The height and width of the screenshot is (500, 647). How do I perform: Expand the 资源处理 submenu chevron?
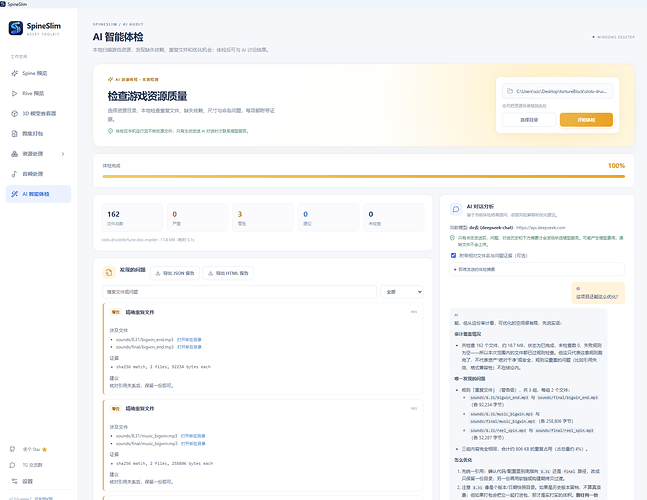63,154
